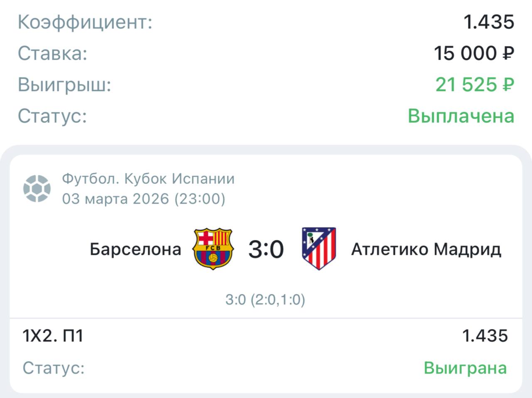Select the Атлетико Мадрид team name
The image size is (532, 398).
coord(426,249)
